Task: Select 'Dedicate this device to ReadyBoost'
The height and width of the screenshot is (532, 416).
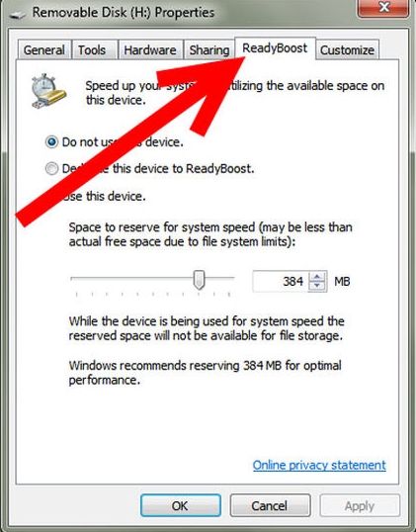Action: [51, 169]
